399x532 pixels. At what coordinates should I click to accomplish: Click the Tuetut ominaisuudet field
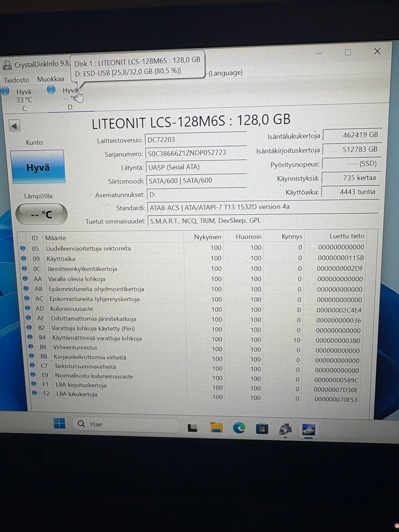[263, 221]
